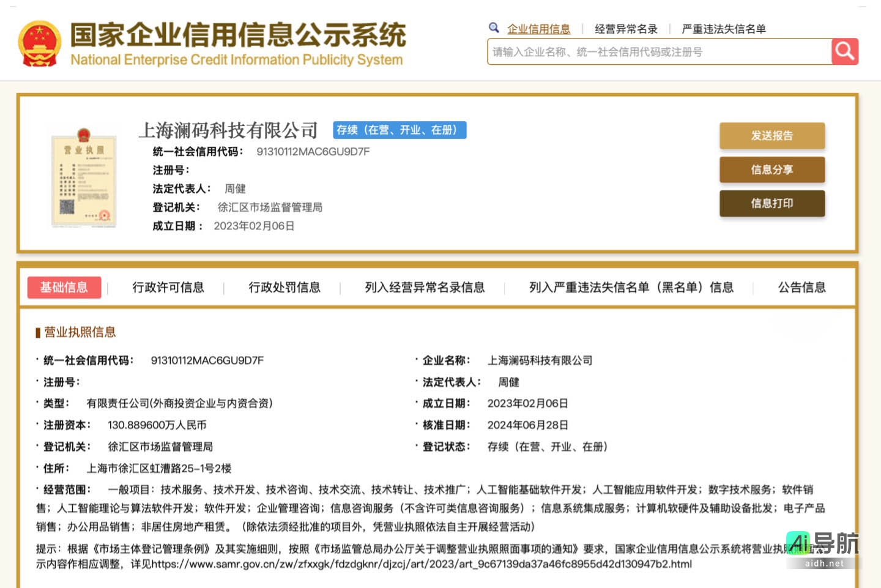
Task: Click the English subtitle National Enterprise Credit Information Publicity System
Action: tap(237, 59)
